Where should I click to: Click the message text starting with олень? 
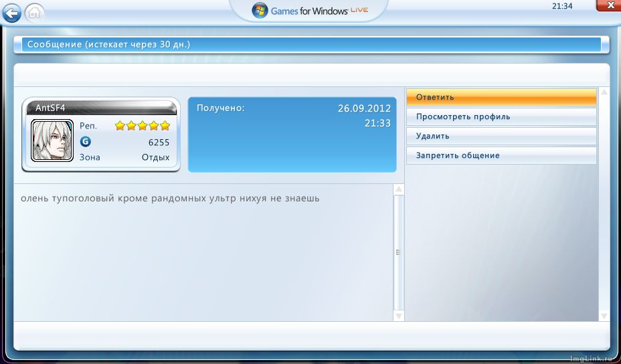pos(170,198)
